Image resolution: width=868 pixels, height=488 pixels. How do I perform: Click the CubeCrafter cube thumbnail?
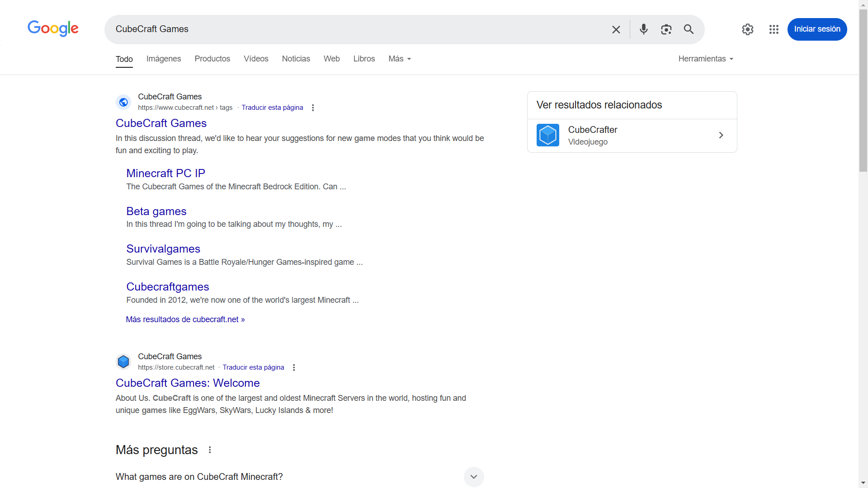(548, 135)
